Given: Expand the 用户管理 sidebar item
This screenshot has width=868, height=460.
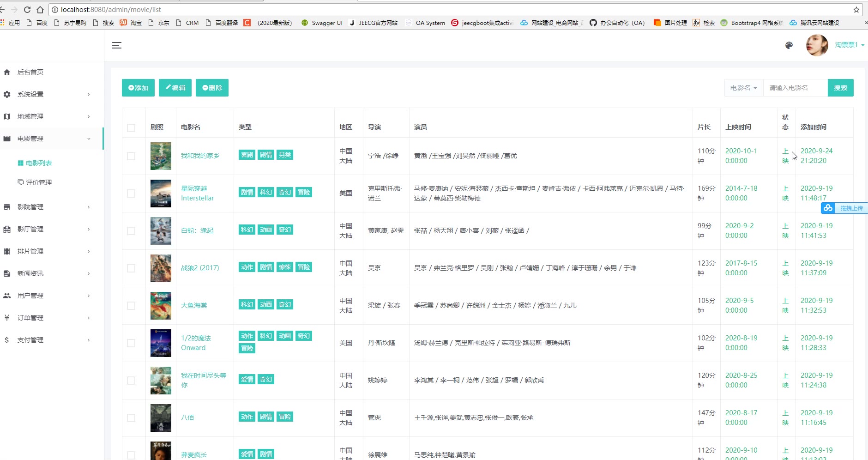Looking at the screenshot, I should pyautogui.click(x=52, y=296).
